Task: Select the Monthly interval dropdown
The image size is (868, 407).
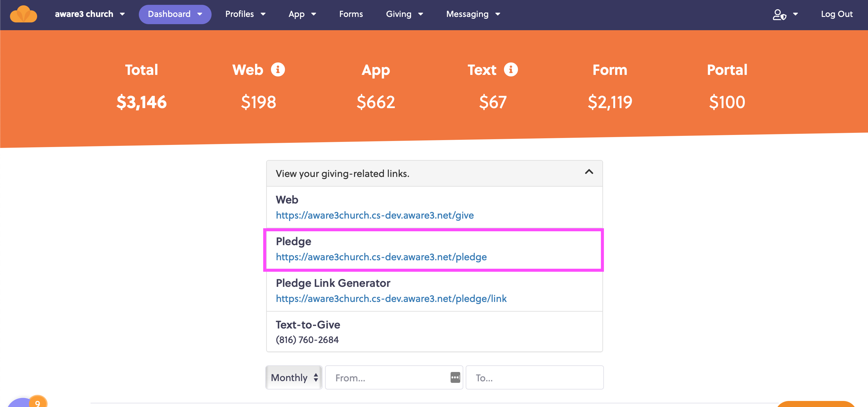Action: tap(294, 377)
